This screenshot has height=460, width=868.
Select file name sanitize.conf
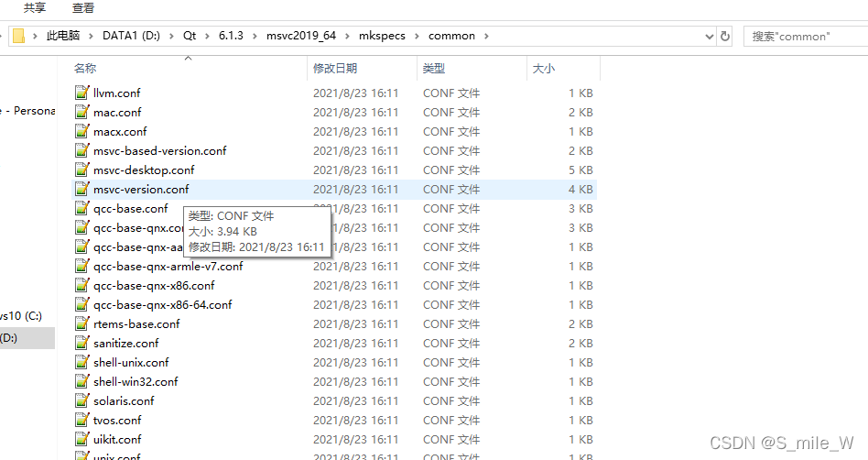(126, 343)
